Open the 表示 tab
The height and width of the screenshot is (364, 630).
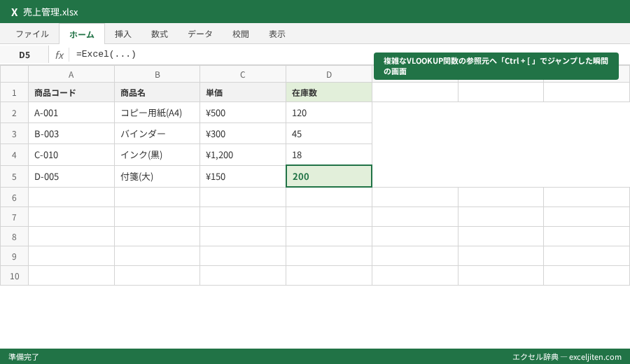point(277,34)
